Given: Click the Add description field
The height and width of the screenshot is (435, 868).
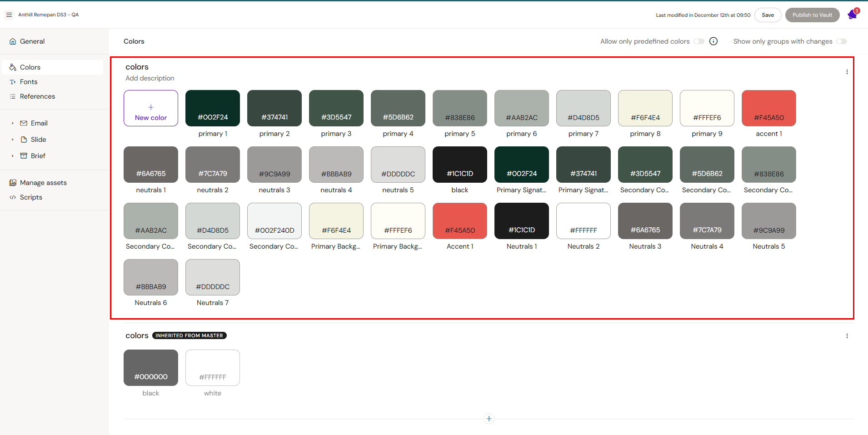Looking at the screenshot, I should (x=150, y=78).
